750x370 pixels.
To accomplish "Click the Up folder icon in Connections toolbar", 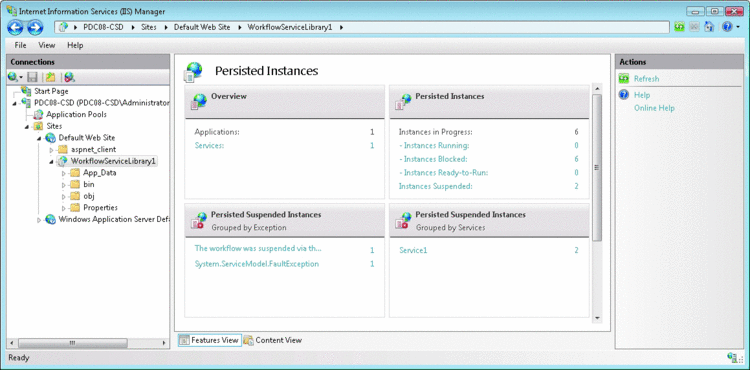I will point(50,77).
